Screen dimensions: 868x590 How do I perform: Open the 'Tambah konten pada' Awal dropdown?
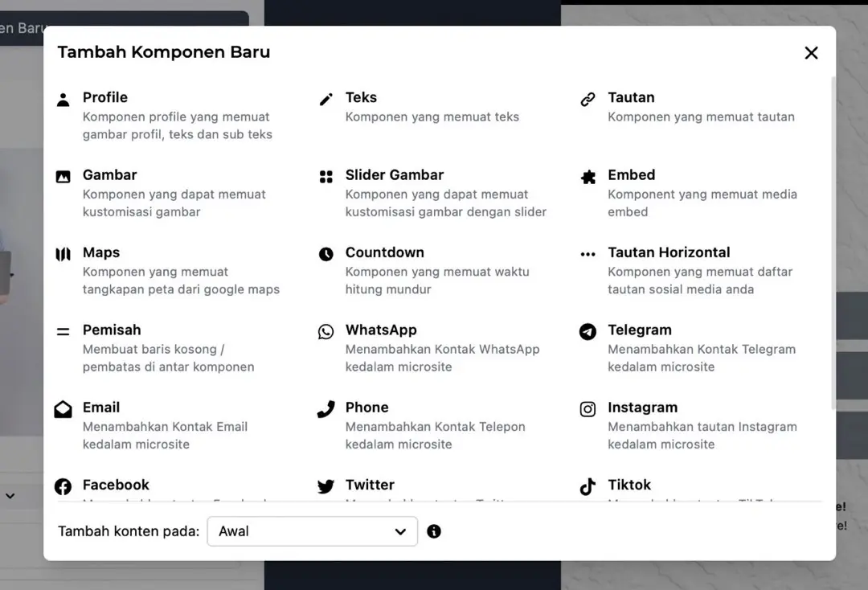coord(312,531)
